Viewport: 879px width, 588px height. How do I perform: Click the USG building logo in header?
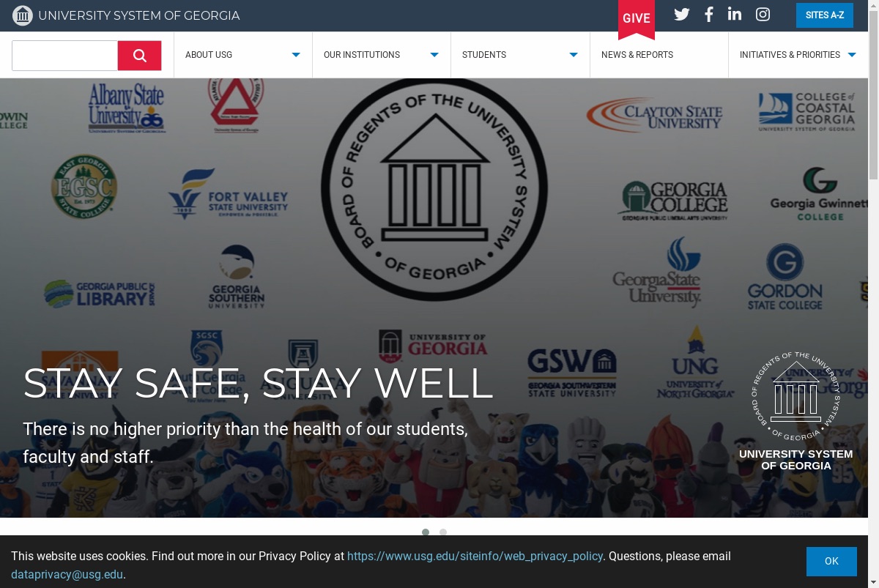(x=23, y=15)
